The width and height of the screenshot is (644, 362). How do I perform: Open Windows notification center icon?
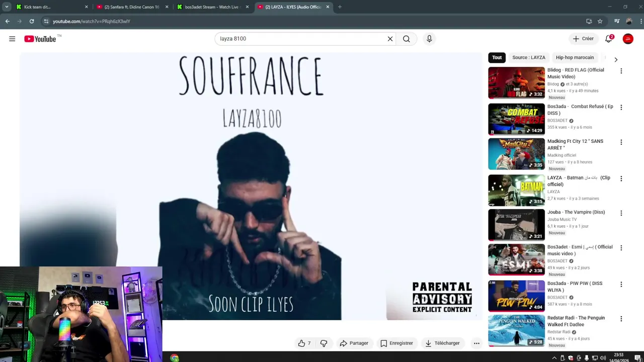pyautogui.click(x=637, y=358)
